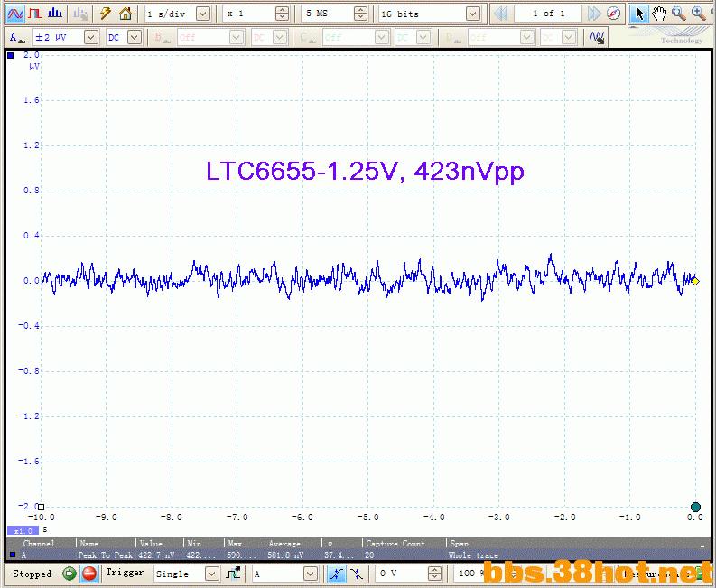This screenshot has height=588, width=716.
Task: Select the arrow pointer tool
Action: tap(639, 14)
